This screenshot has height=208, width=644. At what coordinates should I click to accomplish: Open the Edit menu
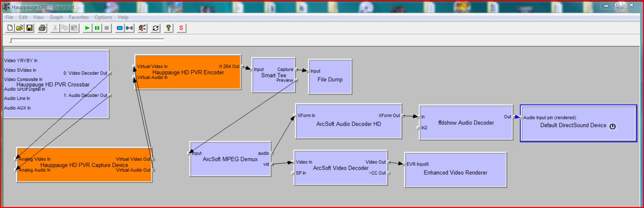point(23,17)
